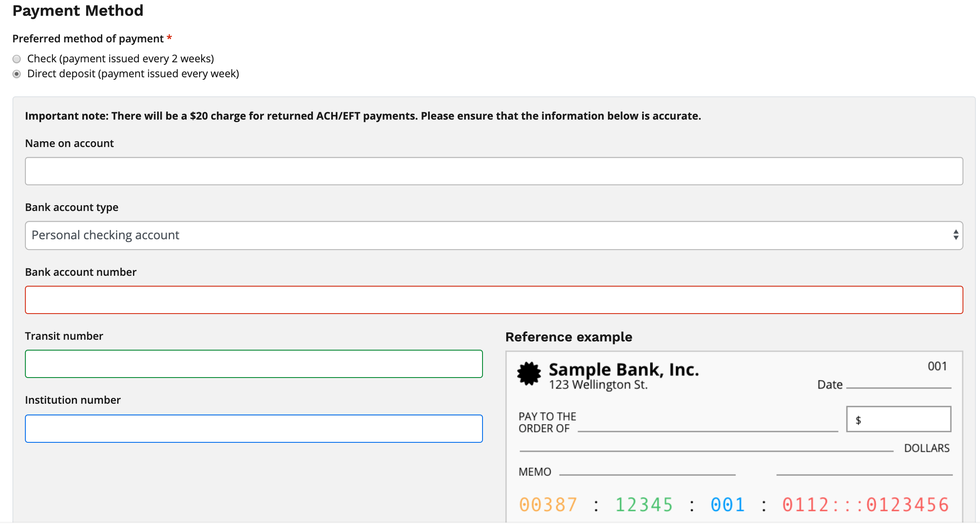Click blue institution number 001 on check
Image resolution: width=980 pixels, height=525 pixels.
tap(728, 505)
